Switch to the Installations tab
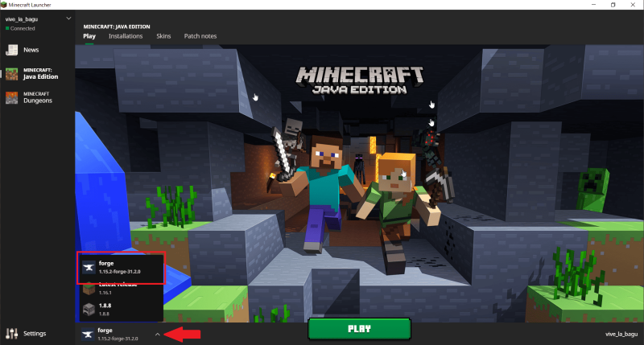This screenshot has width=644, height=345. coord(126,36)
